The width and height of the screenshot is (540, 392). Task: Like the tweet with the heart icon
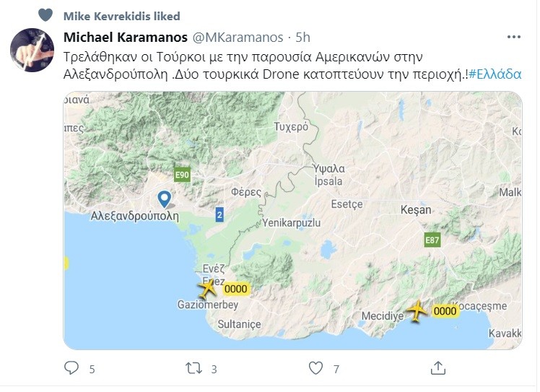315,369
